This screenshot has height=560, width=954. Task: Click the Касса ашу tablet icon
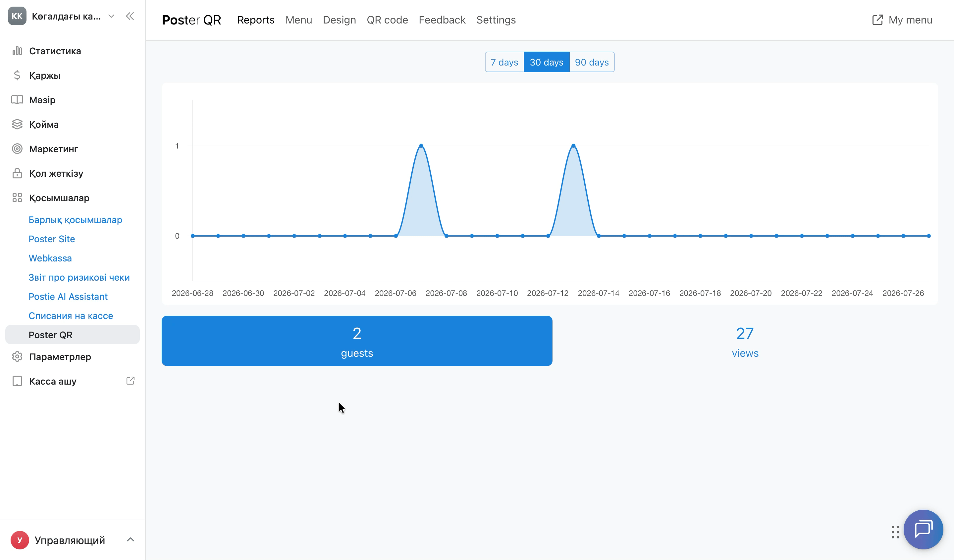click(17, 381)
